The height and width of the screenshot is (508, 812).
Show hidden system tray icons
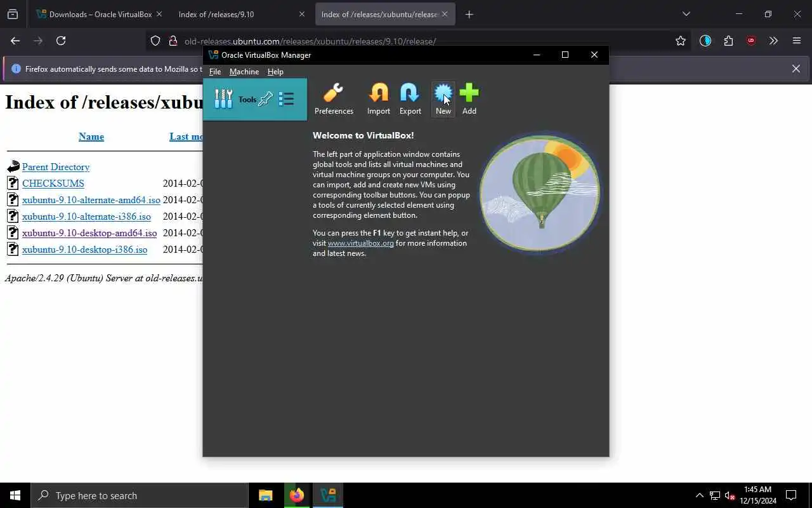click(699, 495)
